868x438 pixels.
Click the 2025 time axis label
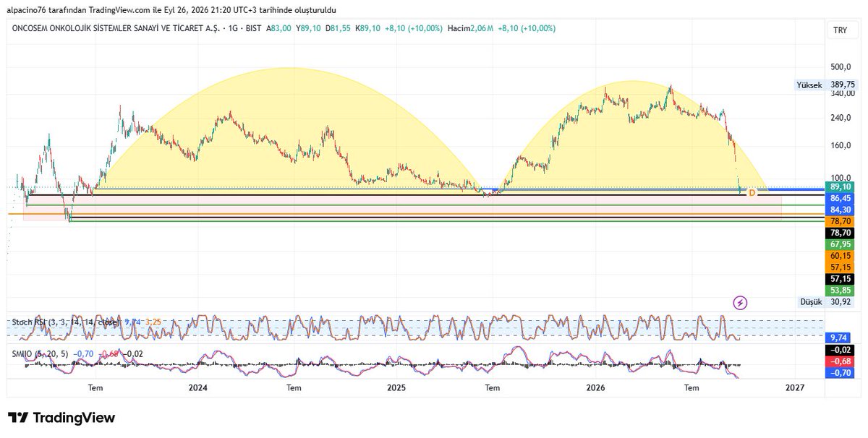(x=396, y=388)
